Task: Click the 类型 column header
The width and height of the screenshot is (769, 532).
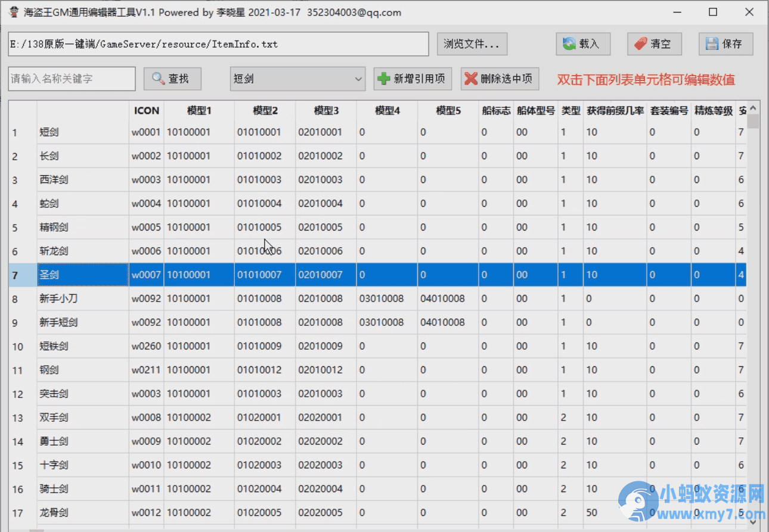Action: pos(571,111)
